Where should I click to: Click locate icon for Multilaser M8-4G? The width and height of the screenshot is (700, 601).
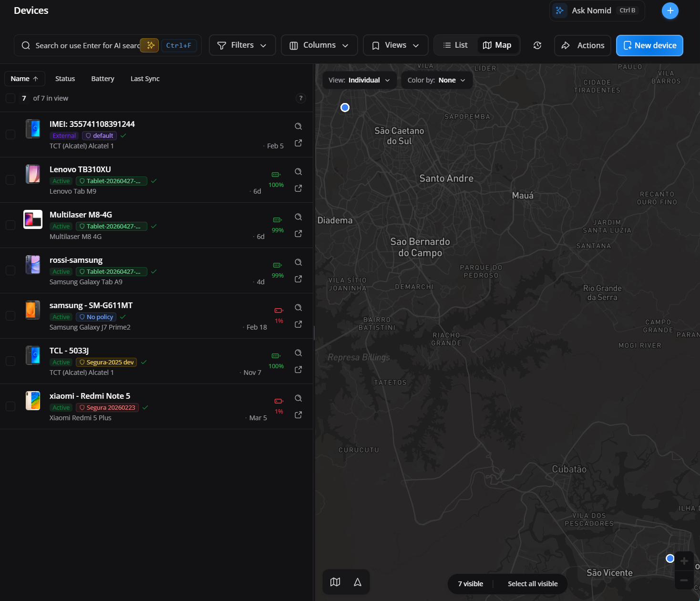(298, 217)
